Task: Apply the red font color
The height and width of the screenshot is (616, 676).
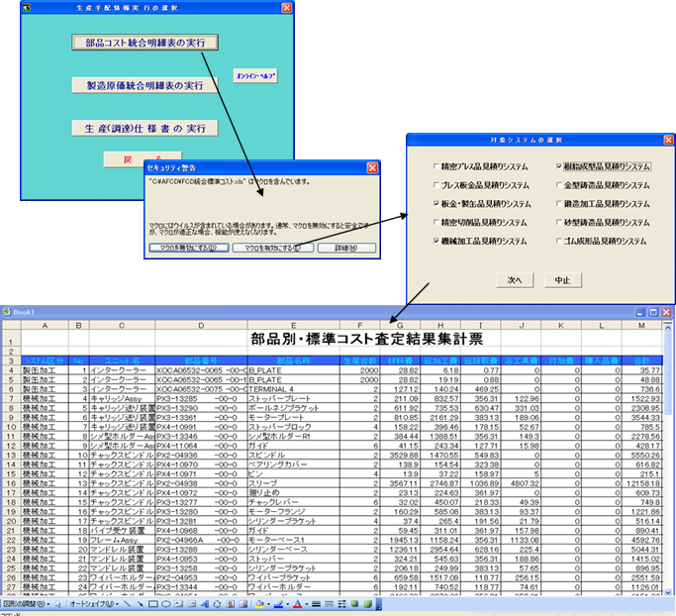Action: (x=298, y=604)
